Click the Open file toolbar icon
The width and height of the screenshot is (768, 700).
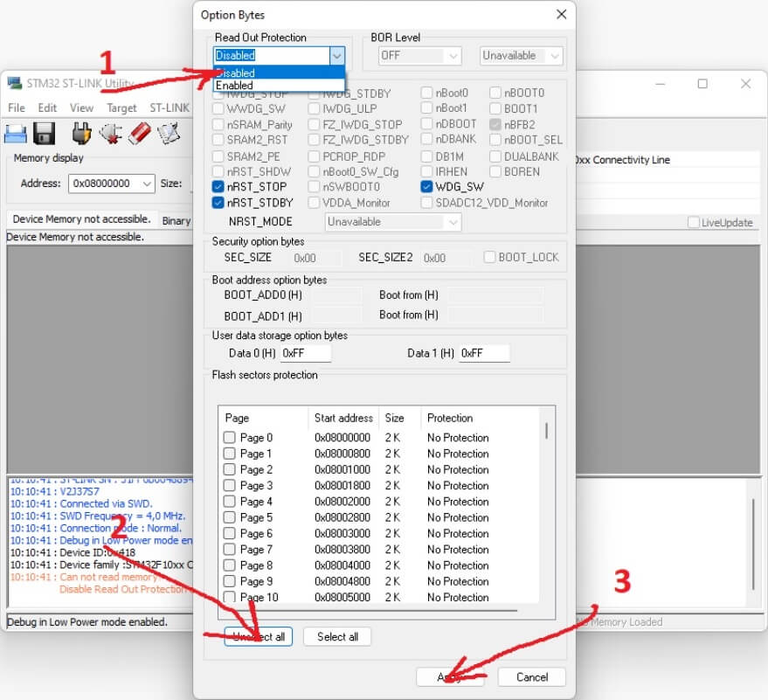15,133
